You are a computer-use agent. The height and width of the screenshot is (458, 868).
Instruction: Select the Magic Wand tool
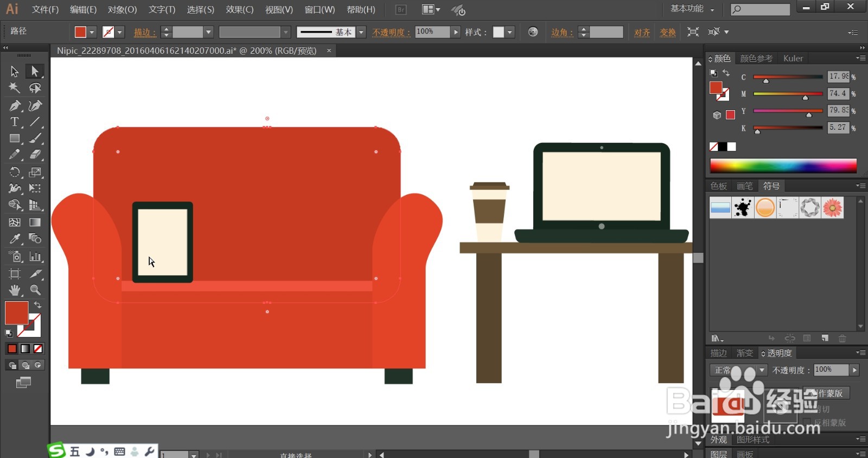click(x=15, y=88)
